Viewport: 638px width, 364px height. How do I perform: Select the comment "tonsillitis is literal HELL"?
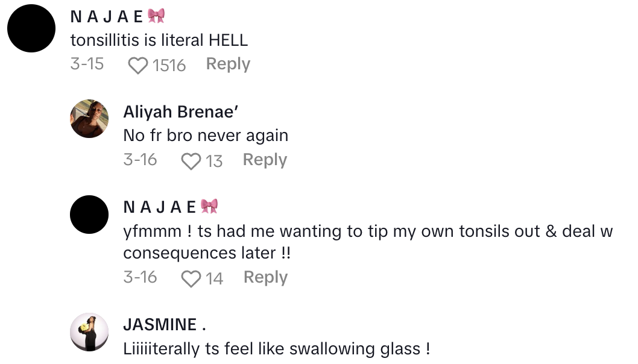coord(161,40)
